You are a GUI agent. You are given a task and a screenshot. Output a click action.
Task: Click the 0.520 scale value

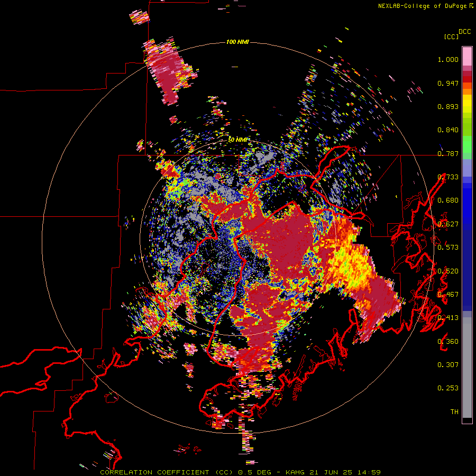(448, 271)
